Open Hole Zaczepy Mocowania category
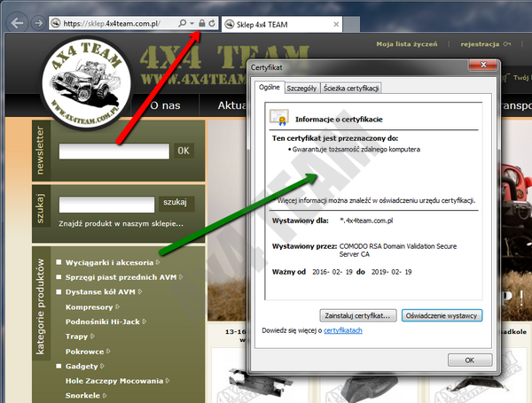 (x=114, y=381)
